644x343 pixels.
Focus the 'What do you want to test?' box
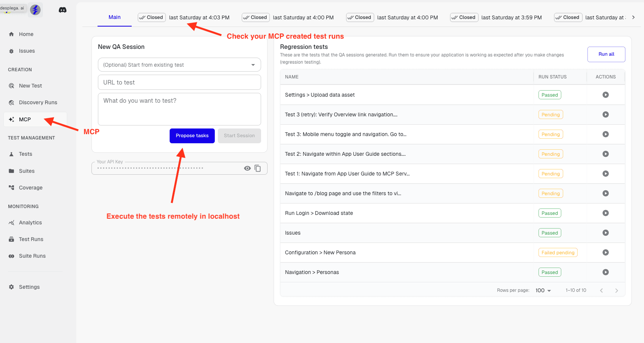pos(179,109)
